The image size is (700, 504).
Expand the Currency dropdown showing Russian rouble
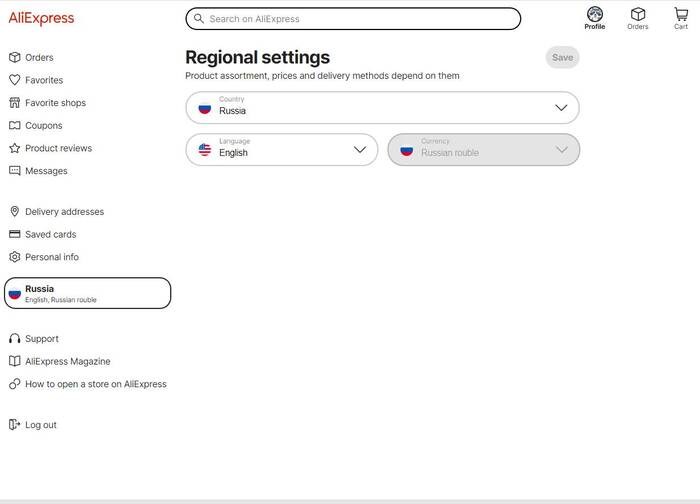click(x=483, y=150)
